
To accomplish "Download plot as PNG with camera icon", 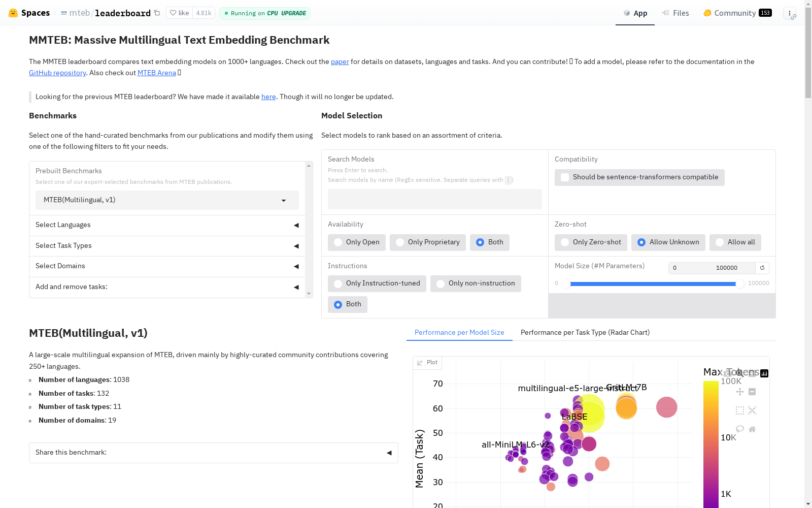I will (x=728, y=373).
